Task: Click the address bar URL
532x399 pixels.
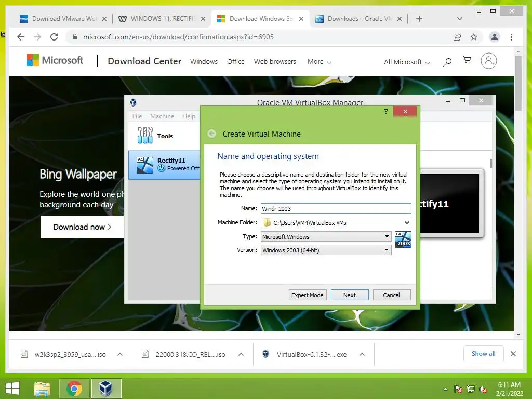Action: (178, 37)
